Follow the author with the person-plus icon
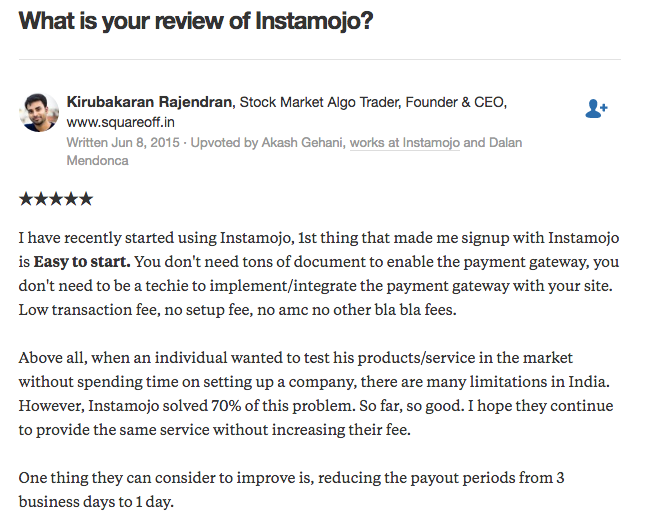646x516 pixels. [596, 108]
